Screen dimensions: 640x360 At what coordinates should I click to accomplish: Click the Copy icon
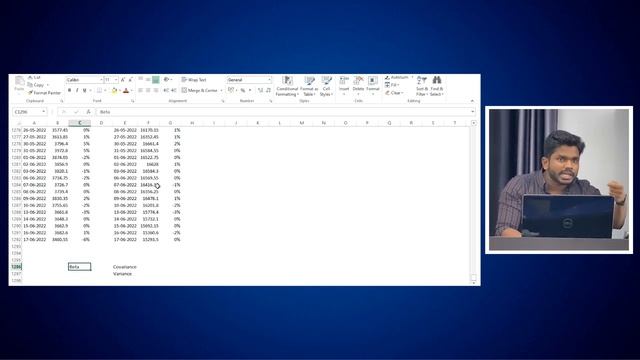[x=30, y=85]
